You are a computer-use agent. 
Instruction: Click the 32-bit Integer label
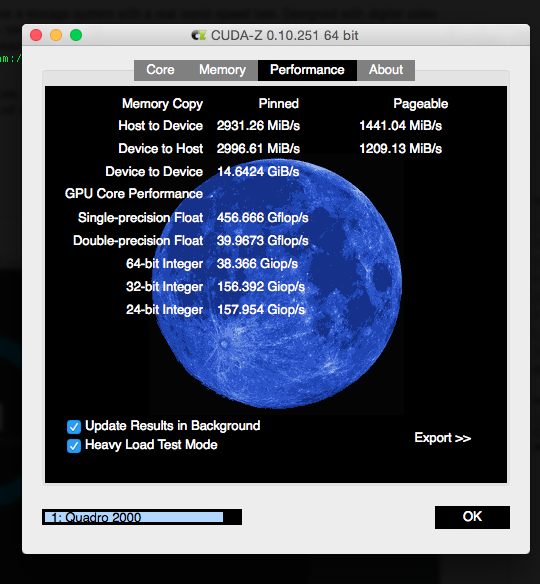point(164,287)
